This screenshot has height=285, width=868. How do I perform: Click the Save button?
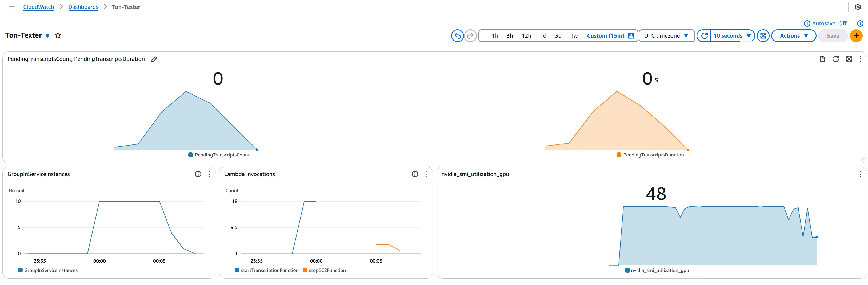click(x=833, y=36)
